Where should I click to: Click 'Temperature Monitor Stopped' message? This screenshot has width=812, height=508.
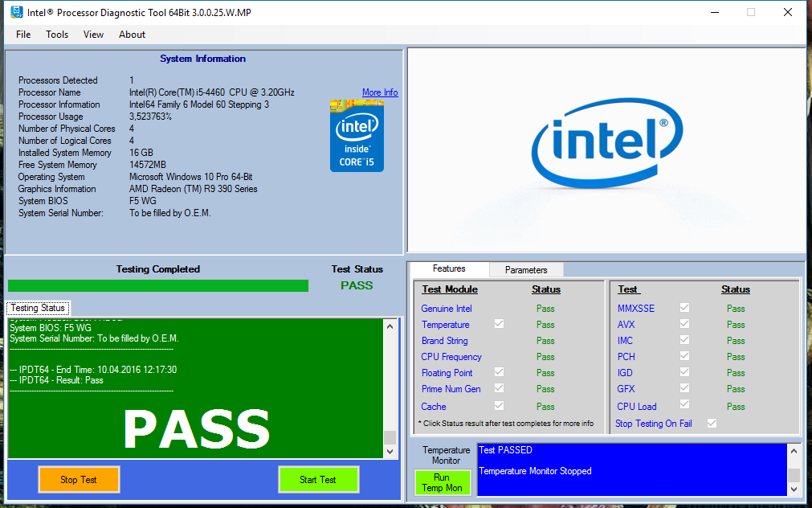[x=535, y=471]
